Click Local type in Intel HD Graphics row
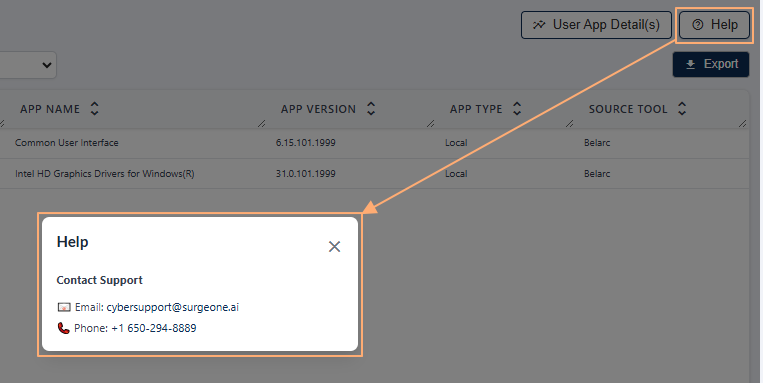 456,174
